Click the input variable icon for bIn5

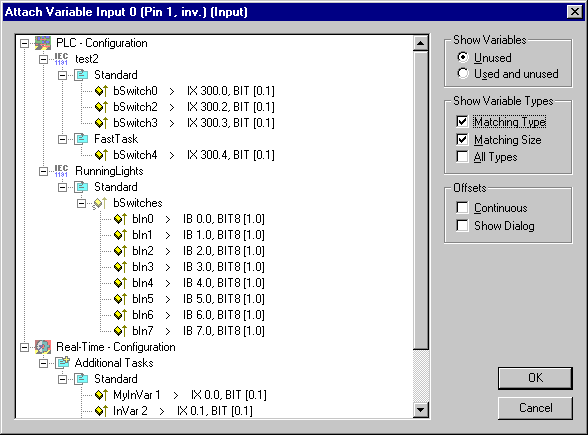(x=120, y=299)
